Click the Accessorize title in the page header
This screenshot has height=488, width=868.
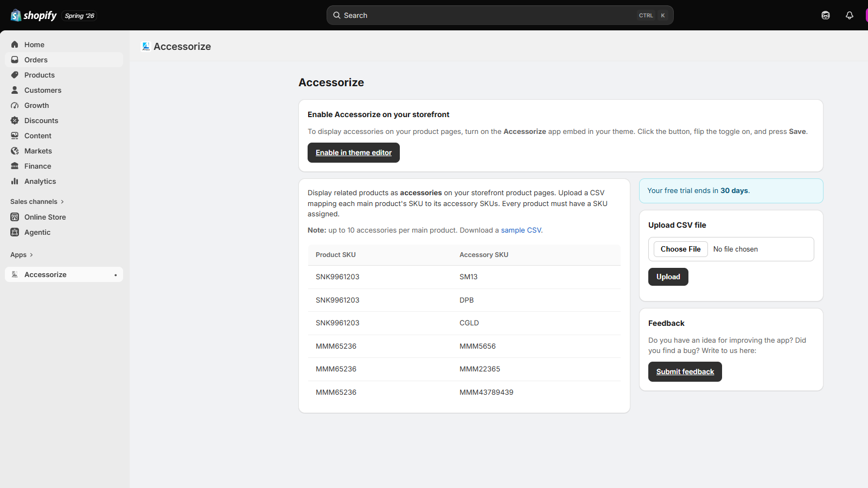(182, 47)
